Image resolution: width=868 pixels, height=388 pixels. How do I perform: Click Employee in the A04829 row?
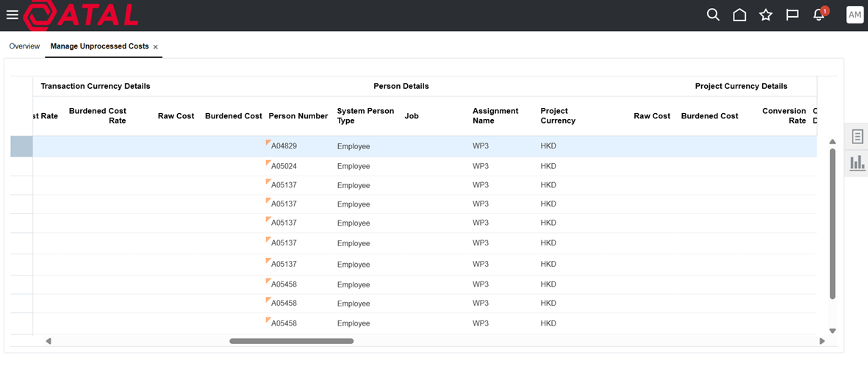click(354, 146)
